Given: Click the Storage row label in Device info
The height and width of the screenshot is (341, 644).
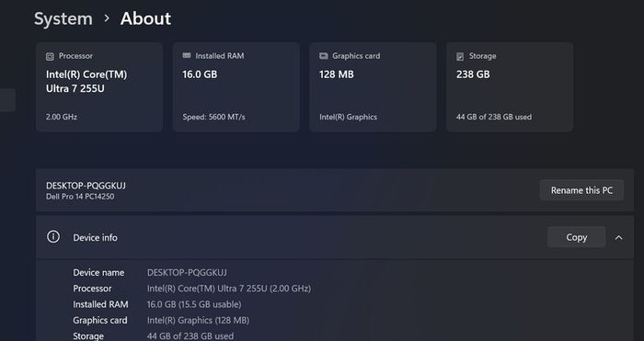Looking at the screenshot, I should (x=88, y=336).
